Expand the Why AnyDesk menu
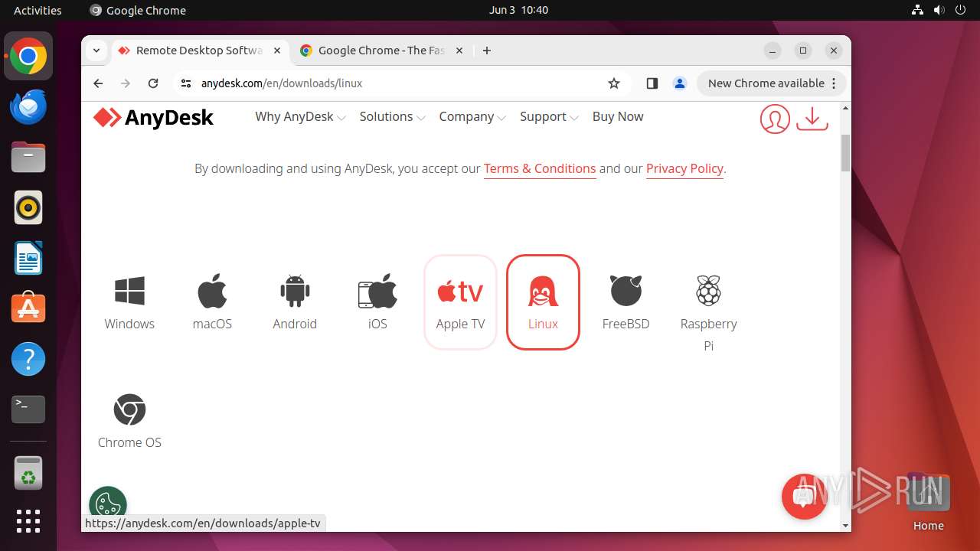Image resolution: width=980 pixels, height=551 pixels. pos(300,116)
